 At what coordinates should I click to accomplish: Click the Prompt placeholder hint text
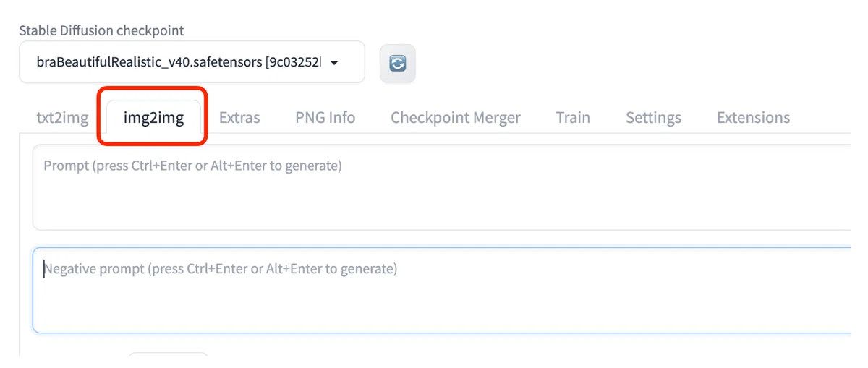(x=192, y=166)
